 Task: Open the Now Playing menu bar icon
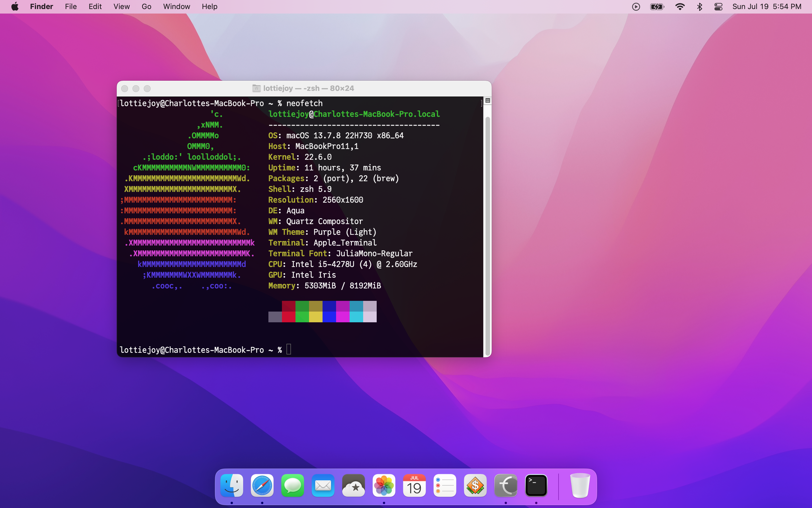tap(636, 7)
